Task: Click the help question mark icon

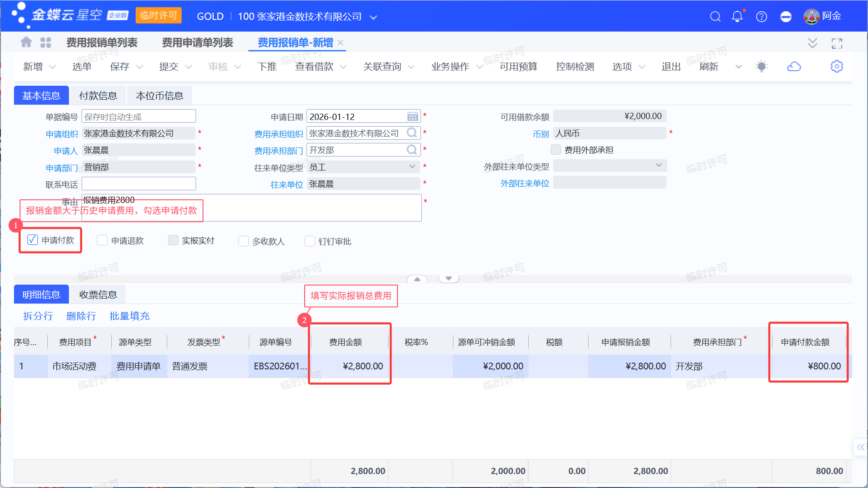Action: click(x=762, y=17)
